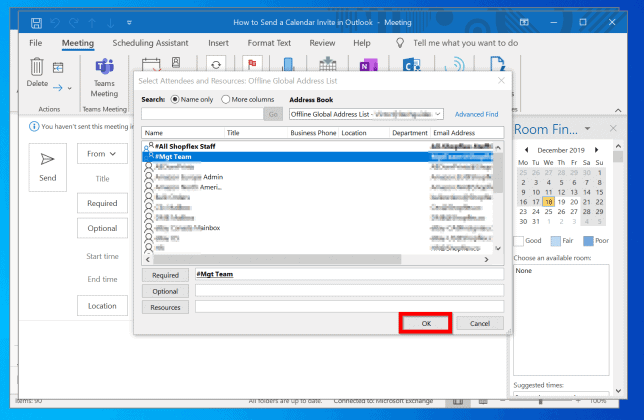Click the Location button in meeting form
The height and width of the screenshot is (420, 644).
[102, 306]
